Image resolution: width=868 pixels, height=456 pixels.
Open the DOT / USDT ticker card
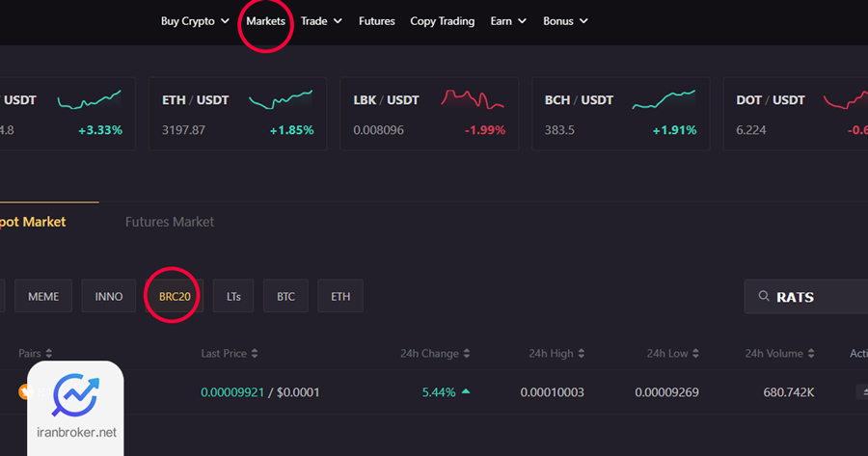796,114
